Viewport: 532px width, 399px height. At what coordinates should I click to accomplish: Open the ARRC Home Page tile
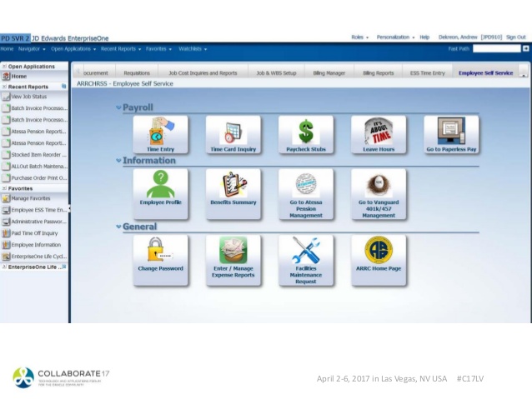point(379,261)
